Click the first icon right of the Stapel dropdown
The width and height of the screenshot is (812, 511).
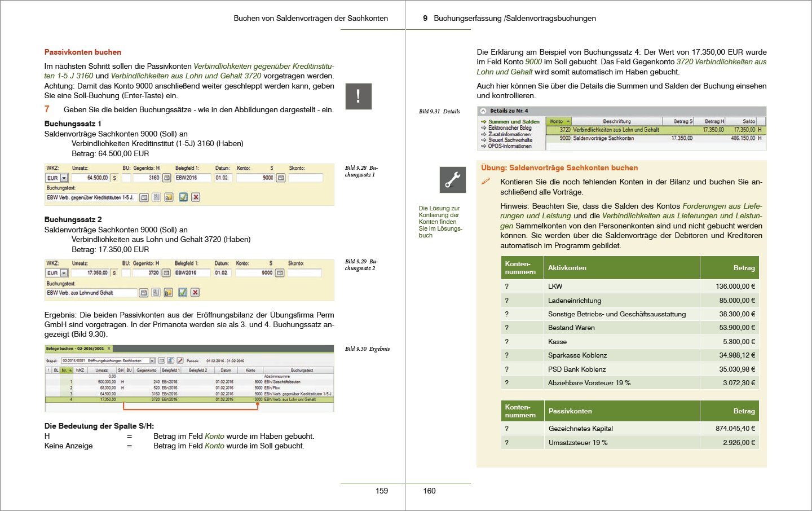[161, 360]
